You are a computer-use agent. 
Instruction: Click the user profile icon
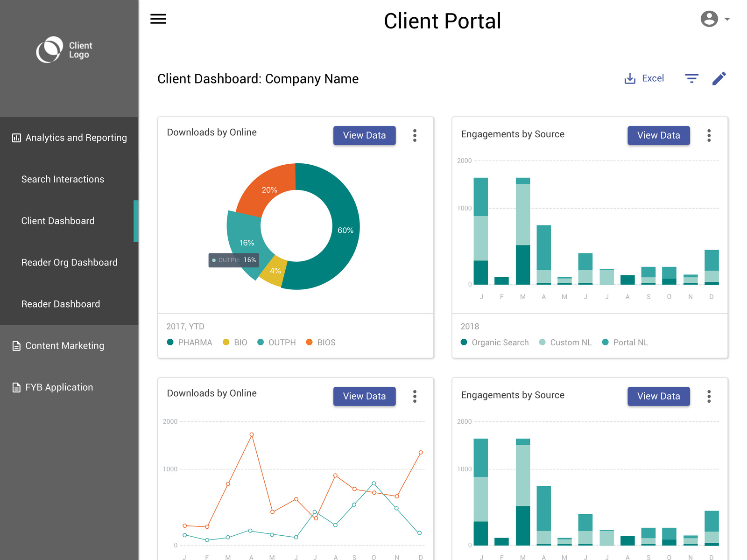point(710,19)
